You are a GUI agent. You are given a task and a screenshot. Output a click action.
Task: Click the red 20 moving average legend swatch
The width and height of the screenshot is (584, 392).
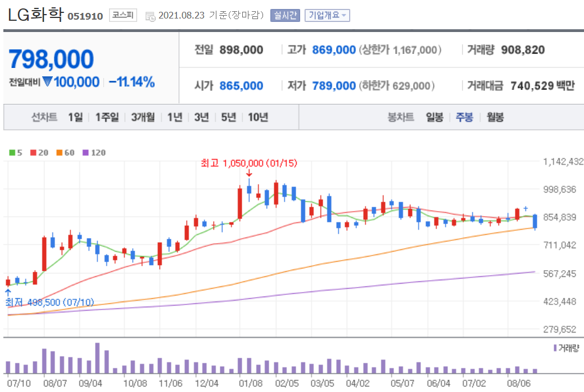click(x=33, y=153)
